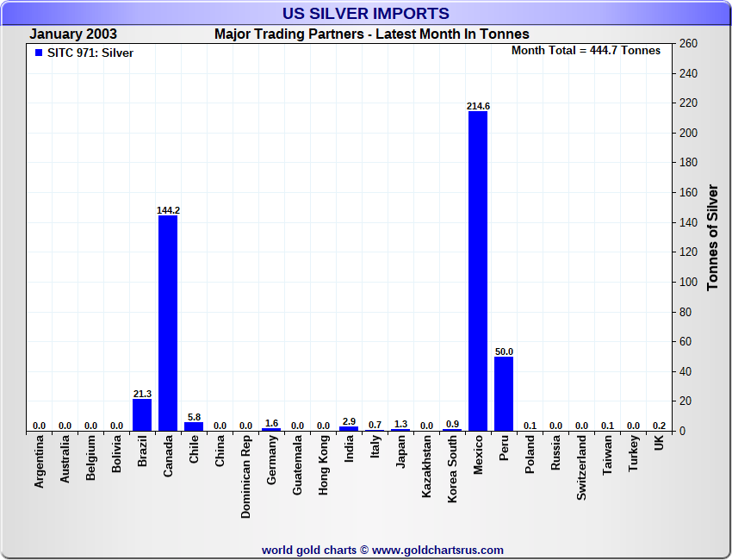Image resolution: width=732 pixels, height=560 pixels.
Task: Select the India bar labeled 2.9
Action: tap(349, 428)
